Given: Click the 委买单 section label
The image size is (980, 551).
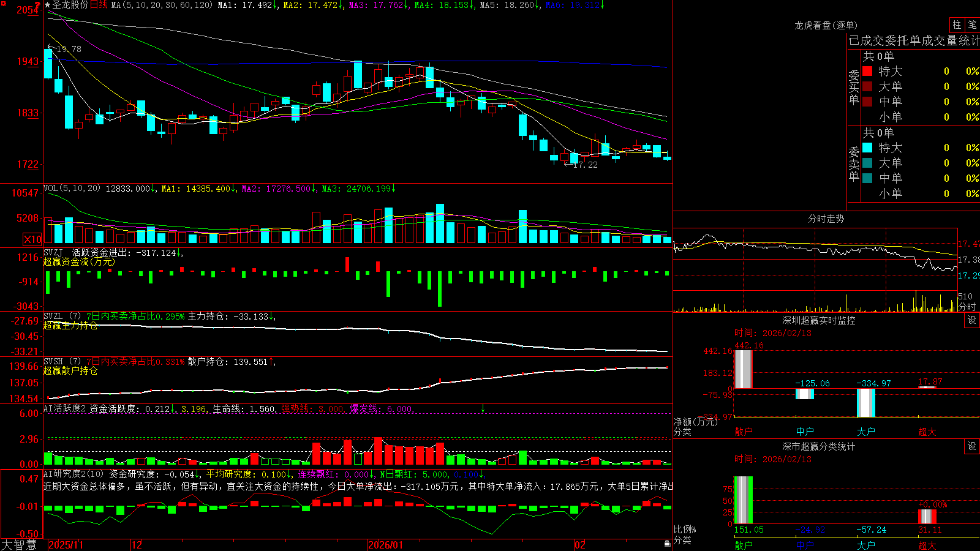Looking at the screenshot, I should [x=854, y=87].
